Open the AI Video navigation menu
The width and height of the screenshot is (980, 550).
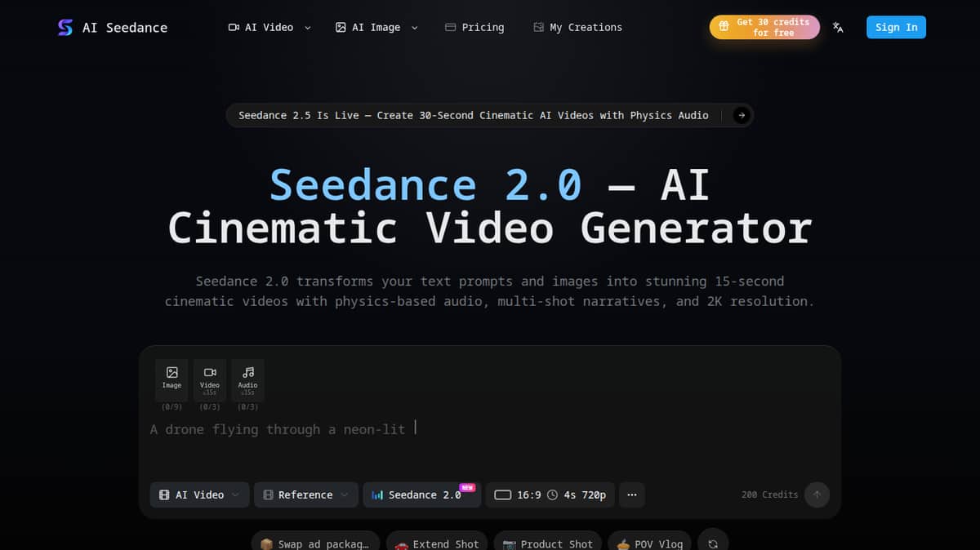coord(269,27)
